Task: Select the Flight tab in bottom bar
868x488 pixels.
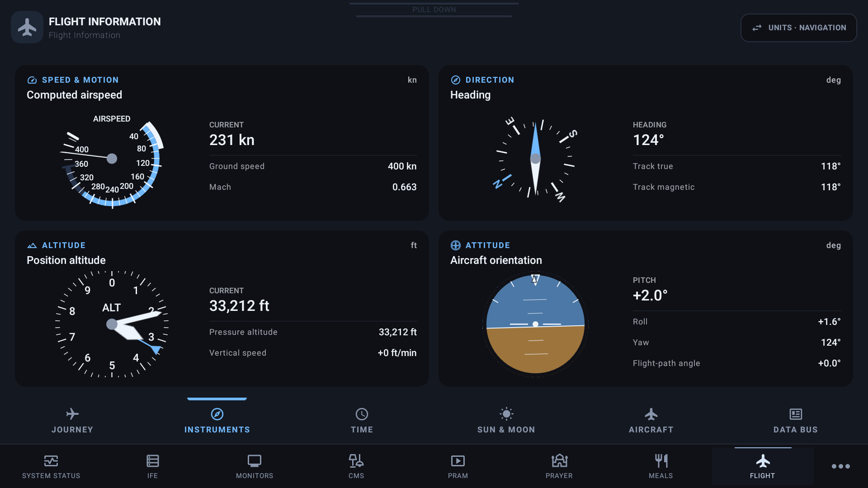Action: (763, 467)
